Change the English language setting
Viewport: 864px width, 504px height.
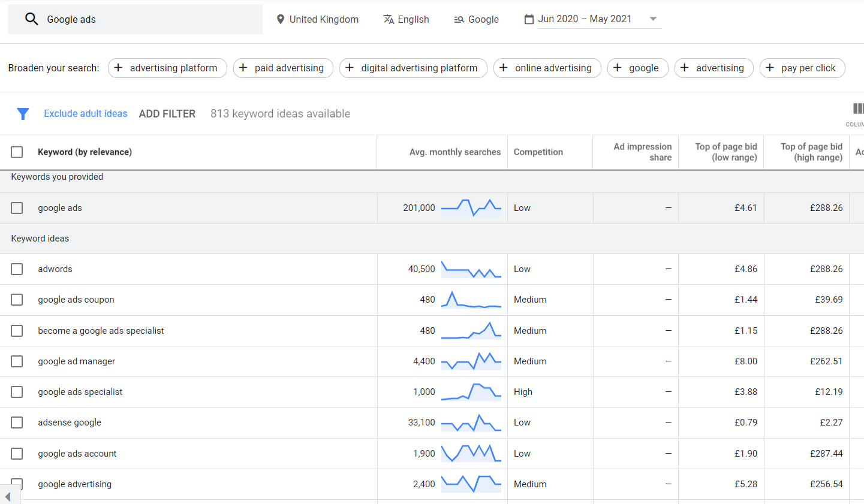click(406, 19)
